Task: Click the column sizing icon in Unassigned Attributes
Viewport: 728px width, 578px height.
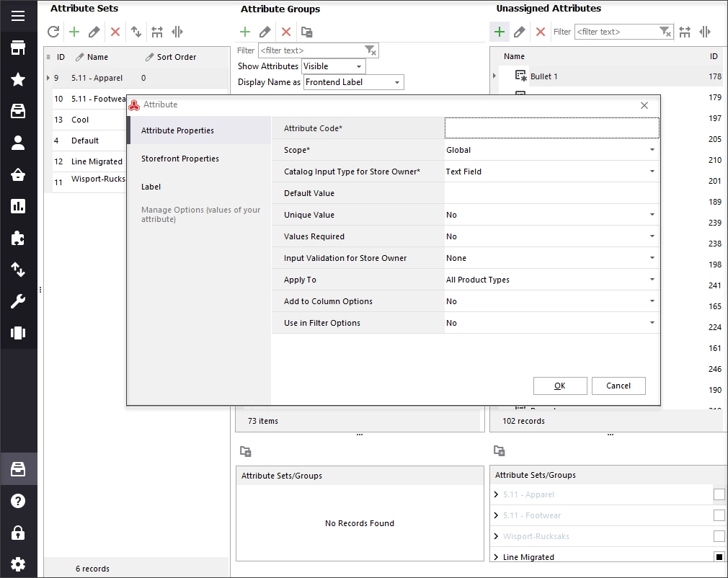Action: tap(684, 32)
